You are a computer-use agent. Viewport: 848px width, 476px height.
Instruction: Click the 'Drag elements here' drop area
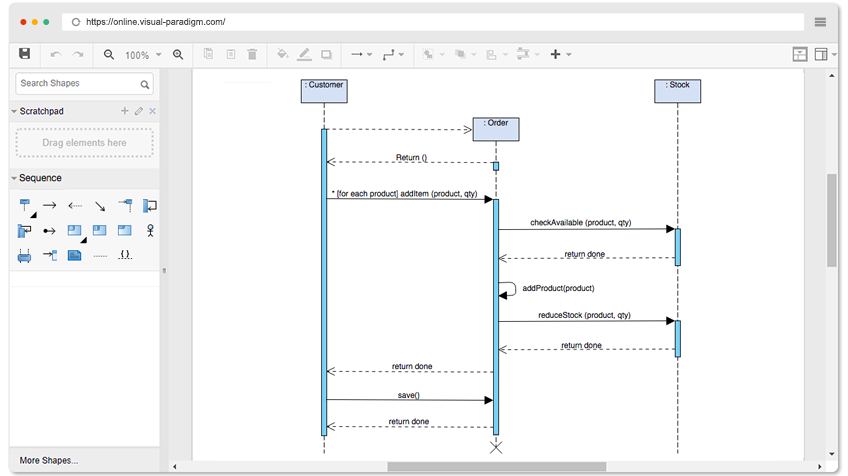(x=84, y=143)
